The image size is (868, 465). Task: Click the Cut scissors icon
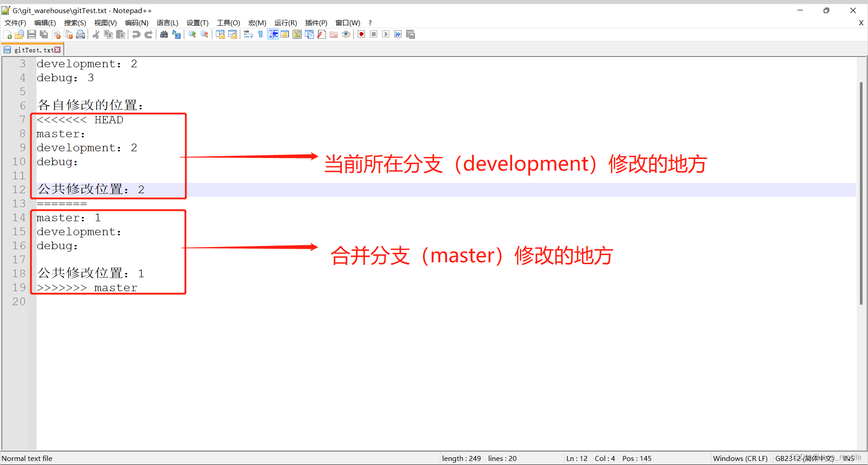[x=96, y=34]
